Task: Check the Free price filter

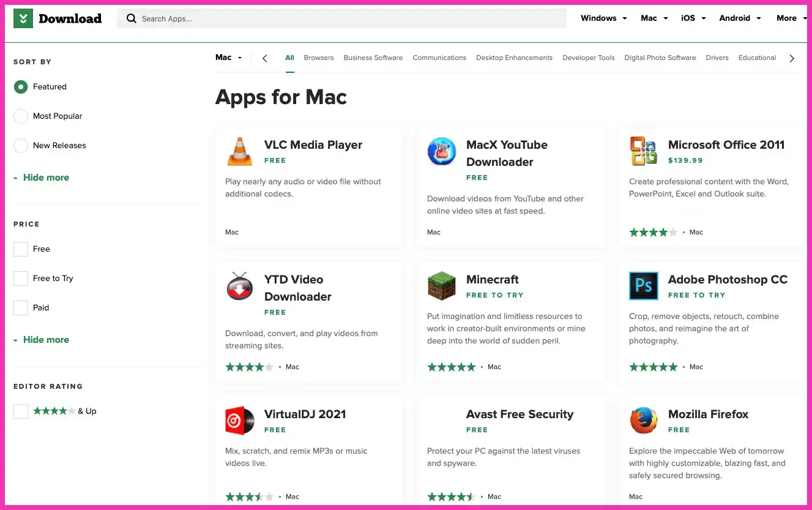Action: (21, 249)
